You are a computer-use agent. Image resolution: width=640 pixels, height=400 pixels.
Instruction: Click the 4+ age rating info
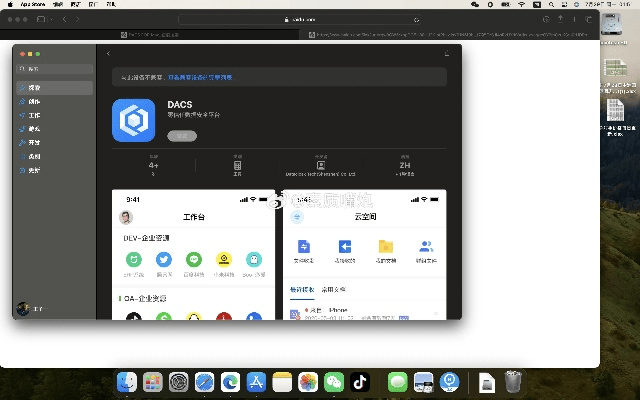pos(153,165)
